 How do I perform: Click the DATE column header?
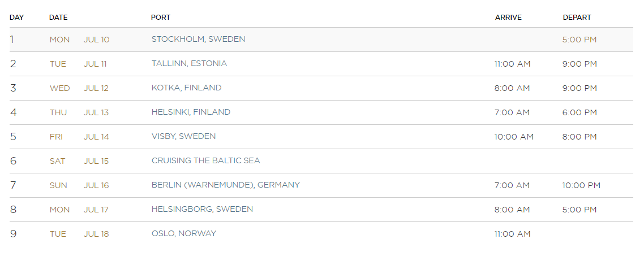58,17
